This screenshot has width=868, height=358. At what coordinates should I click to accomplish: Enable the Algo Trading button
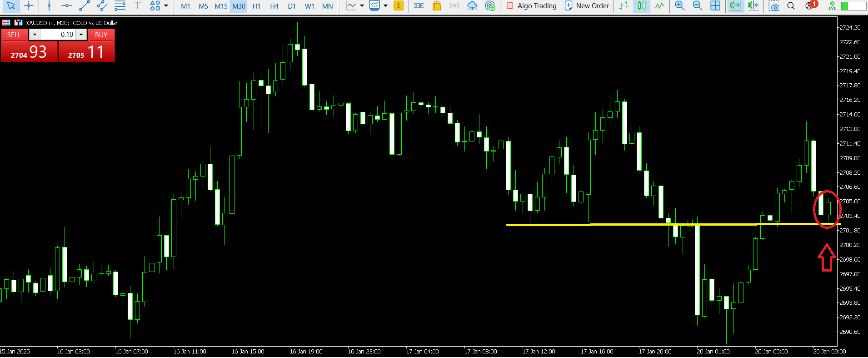tap(531, 6)
